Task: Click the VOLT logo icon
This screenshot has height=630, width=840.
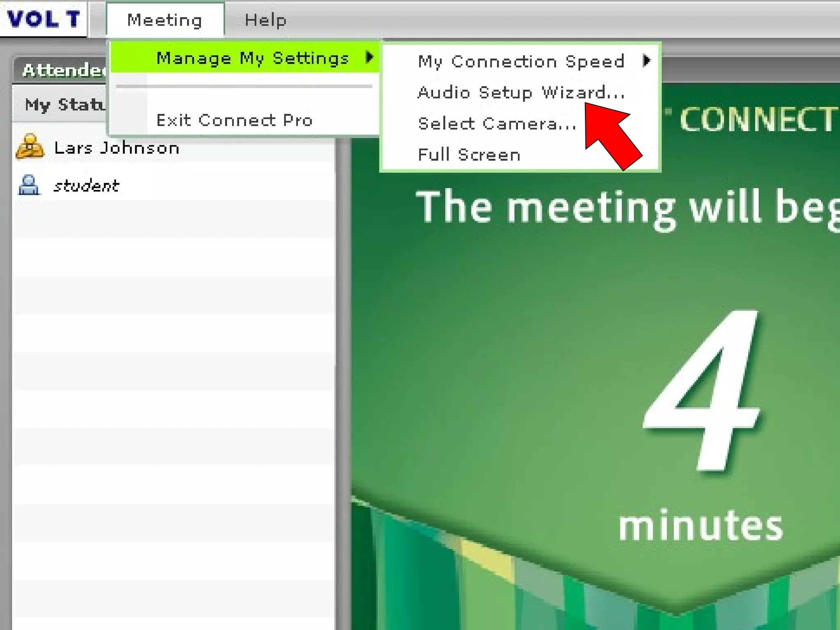Action: click(x=43, y=19)
